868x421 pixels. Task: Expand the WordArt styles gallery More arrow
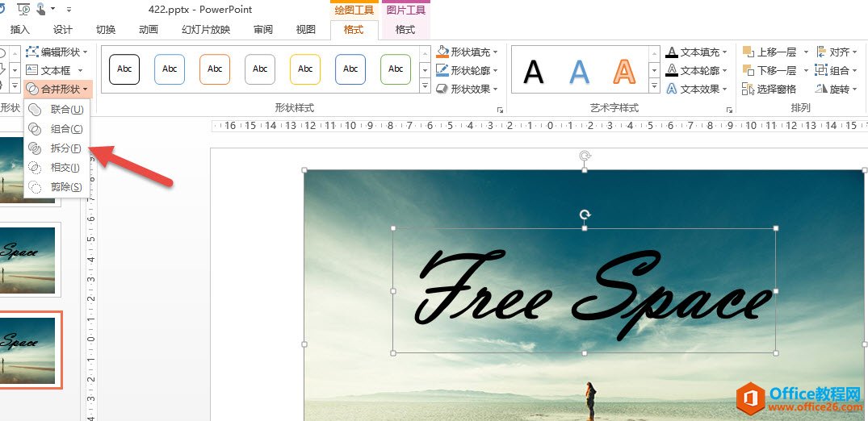click(654, 85)
